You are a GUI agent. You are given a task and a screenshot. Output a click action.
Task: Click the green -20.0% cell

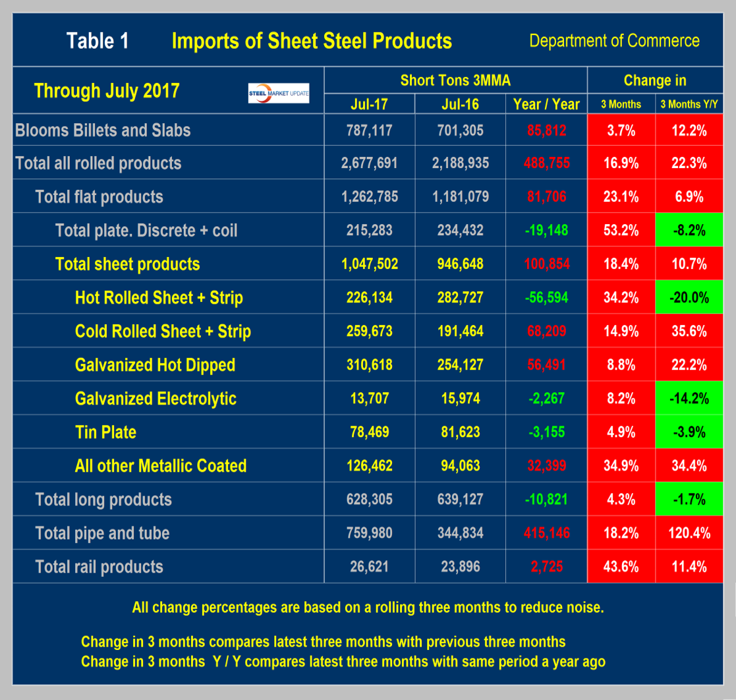(x=690, y=298)
